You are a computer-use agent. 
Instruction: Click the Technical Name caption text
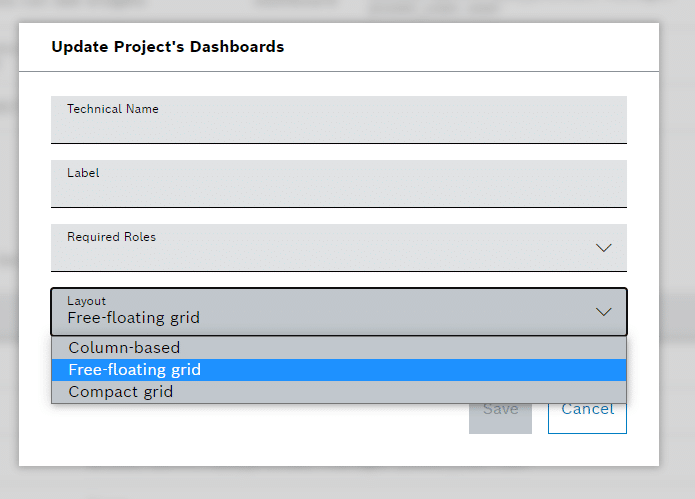click(112, 109)
